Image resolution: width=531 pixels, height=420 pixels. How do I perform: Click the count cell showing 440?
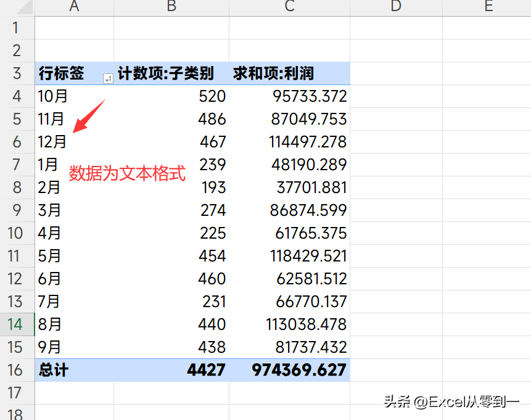(x=171, y=324)
